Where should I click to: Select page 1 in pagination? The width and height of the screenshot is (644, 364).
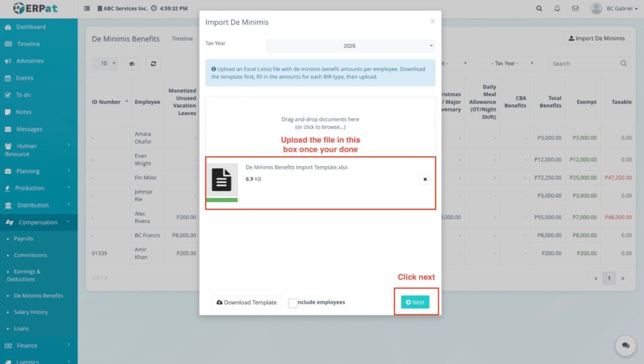pyautogui.click(x=609, y=278)
